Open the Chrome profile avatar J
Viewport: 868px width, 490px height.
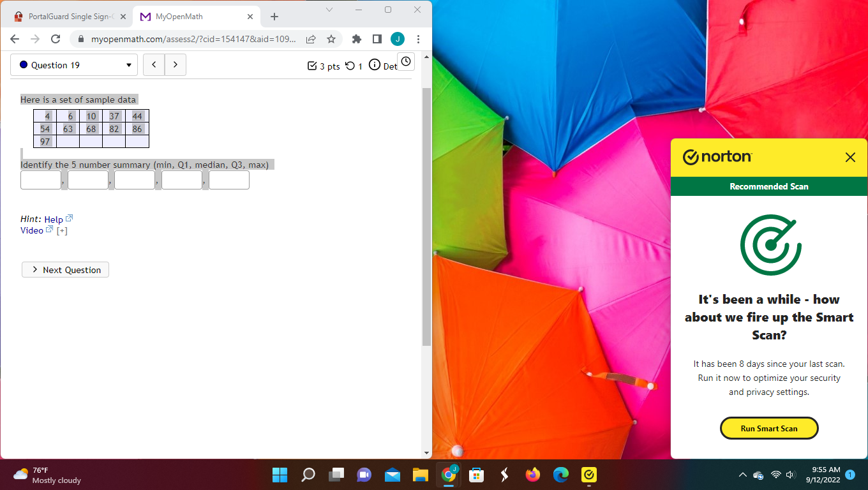pyautogui.click(x=398, y=40)
